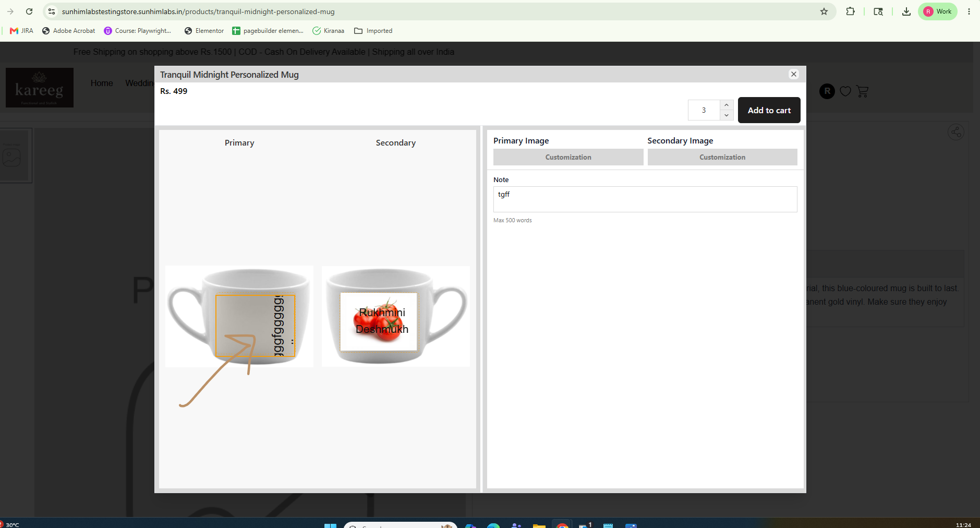Increase quantity with the up stepper arrow
This screenshot has width=980, height=528.
(727, 105)
